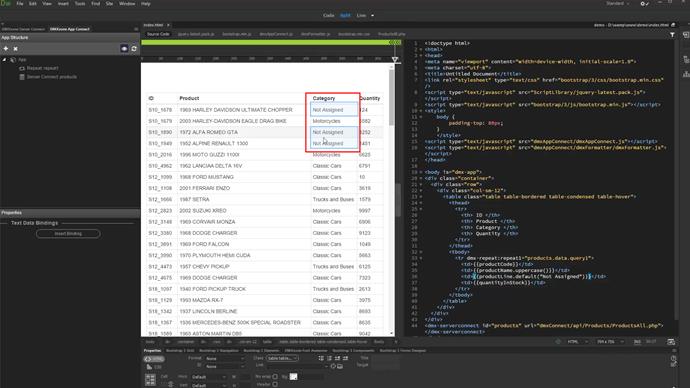Click viewport width scrubber handle
690x388 pixels.
395,60
